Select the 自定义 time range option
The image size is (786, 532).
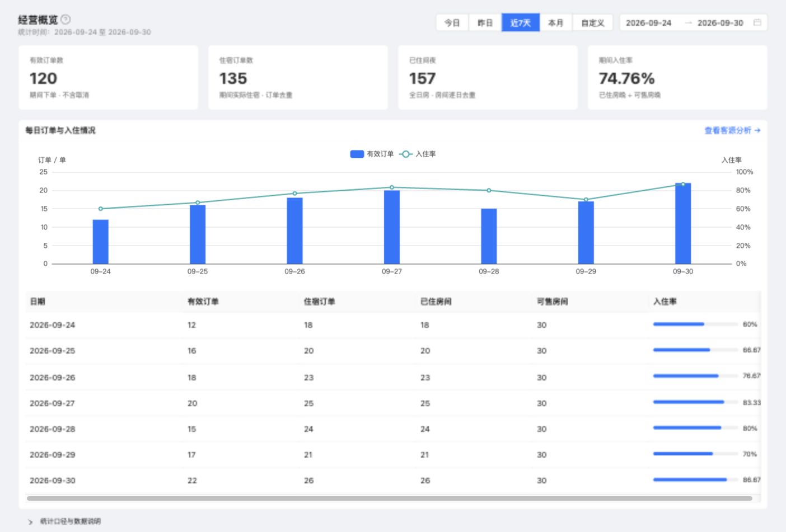(592, 23)
